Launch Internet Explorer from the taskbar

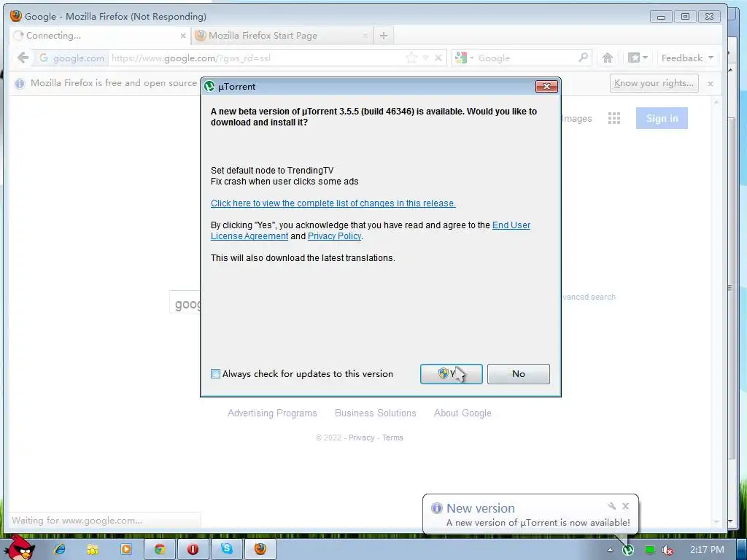(x=60, y=549)
